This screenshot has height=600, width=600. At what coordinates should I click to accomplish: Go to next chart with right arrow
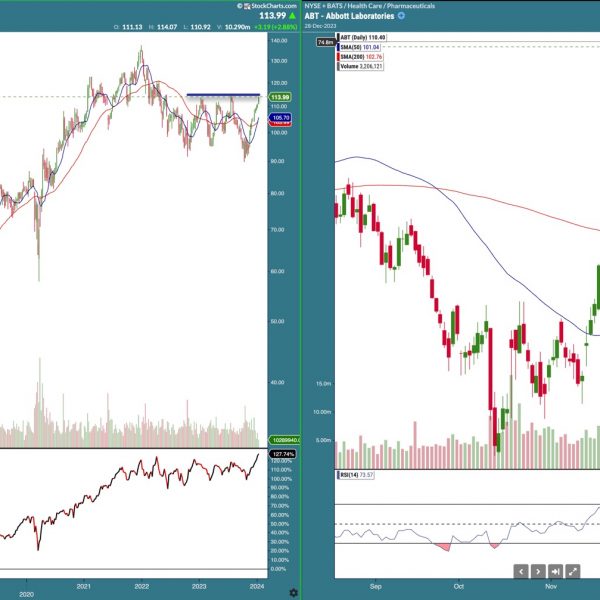538,571
